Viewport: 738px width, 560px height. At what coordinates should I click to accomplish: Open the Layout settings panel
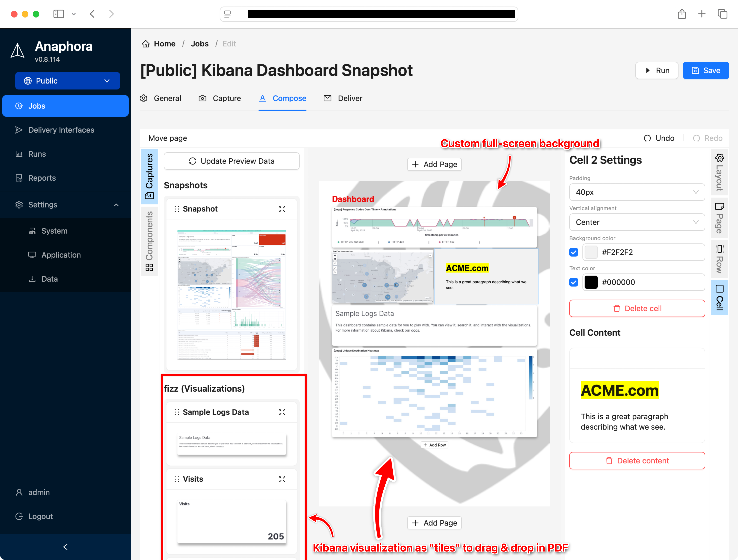pos(719,172)
